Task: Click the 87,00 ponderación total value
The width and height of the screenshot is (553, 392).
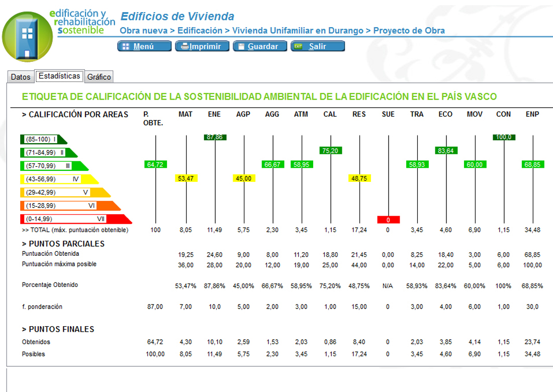Action: coord(155,307)
